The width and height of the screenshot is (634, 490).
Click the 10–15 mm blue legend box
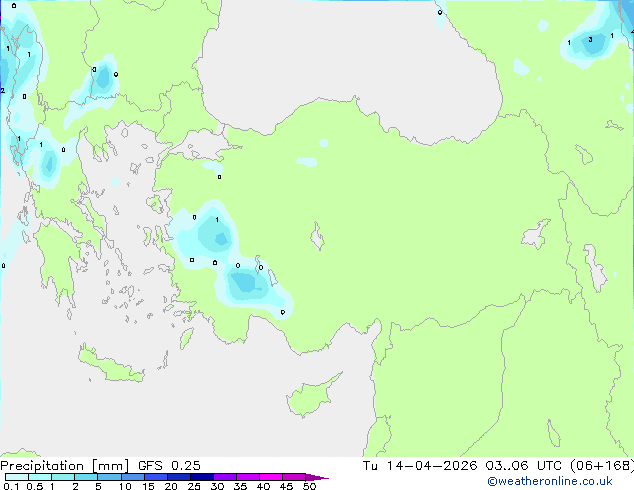(133, 477)
